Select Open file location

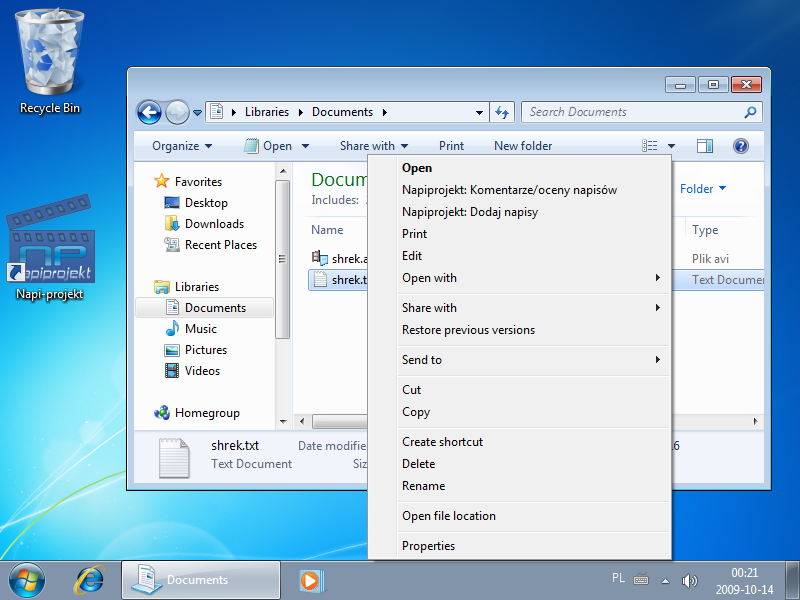pyautogui.click(x=534, y=516)
